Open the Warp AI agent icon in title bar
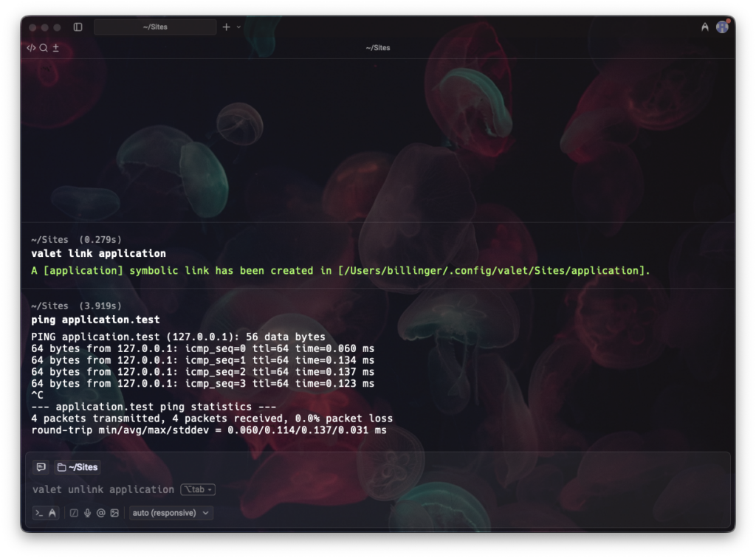The height and width of the screenshot is (558, 756). click(705, 27)
